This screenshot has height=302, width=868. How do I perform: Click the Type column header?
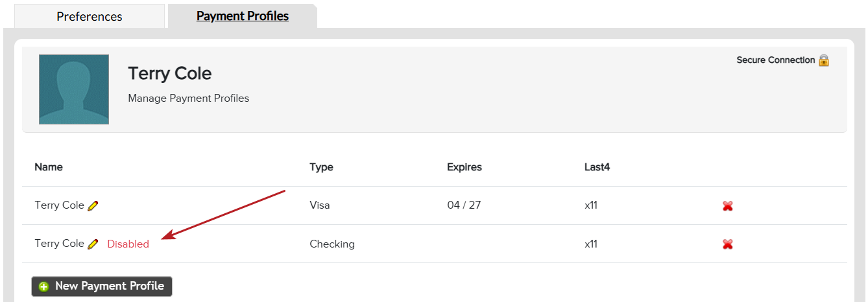pos(321,167)
